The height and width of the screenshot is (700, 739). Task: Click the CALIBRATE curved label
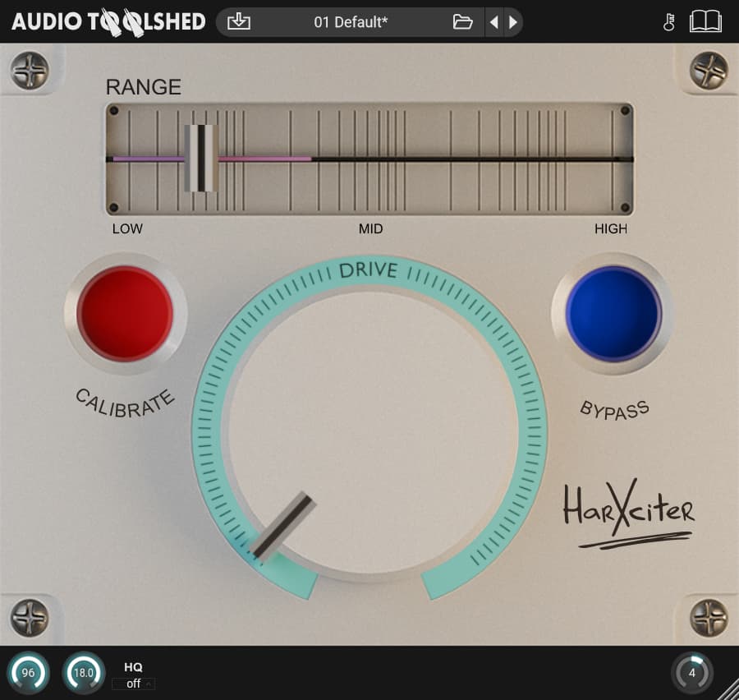coord(125,403)
